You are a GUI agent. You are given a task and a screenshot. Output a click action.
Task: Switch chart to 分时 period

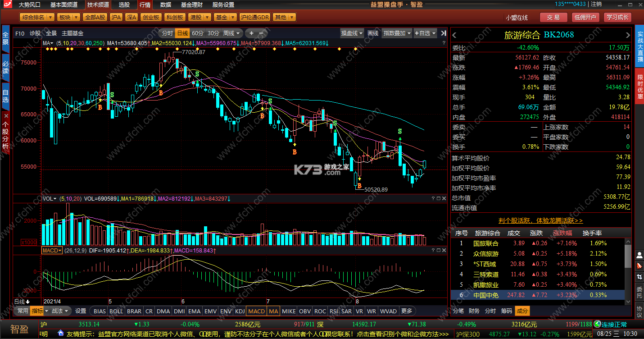[168, 33]
